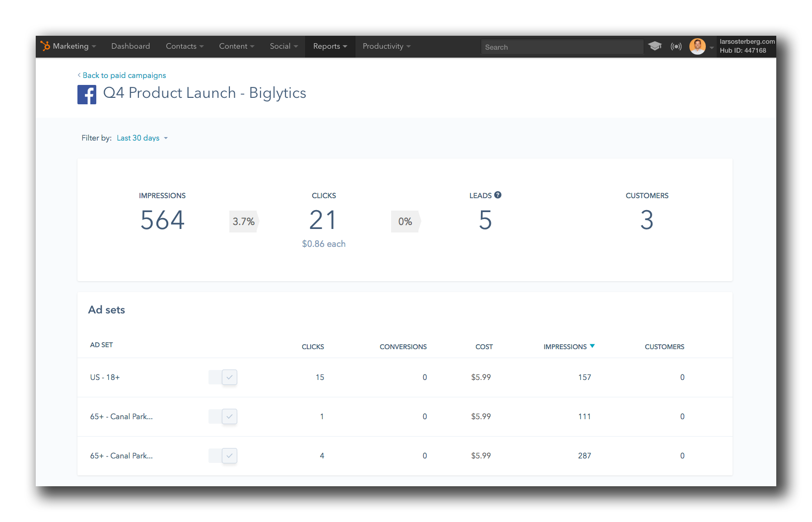Click the user profile avatar
This screenshot has height=522, width=812.
tap(697, 46)
